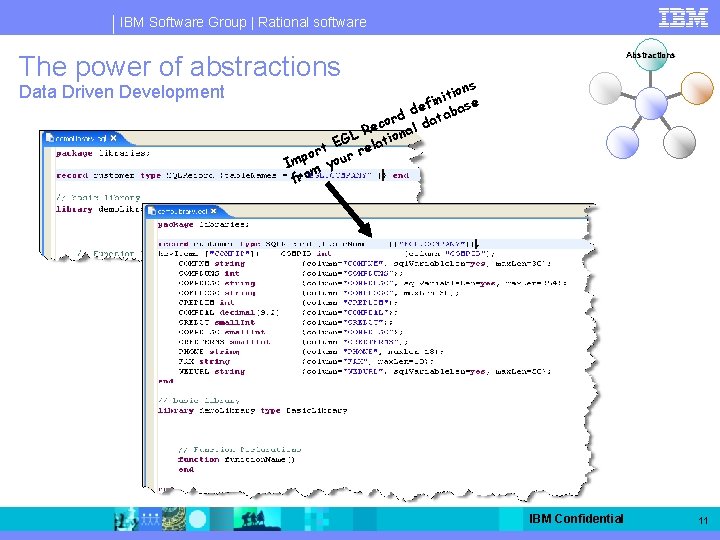Screen dimensions: 720x540
Task: Click '// basic library' comment in front editor
Action: 198,400
